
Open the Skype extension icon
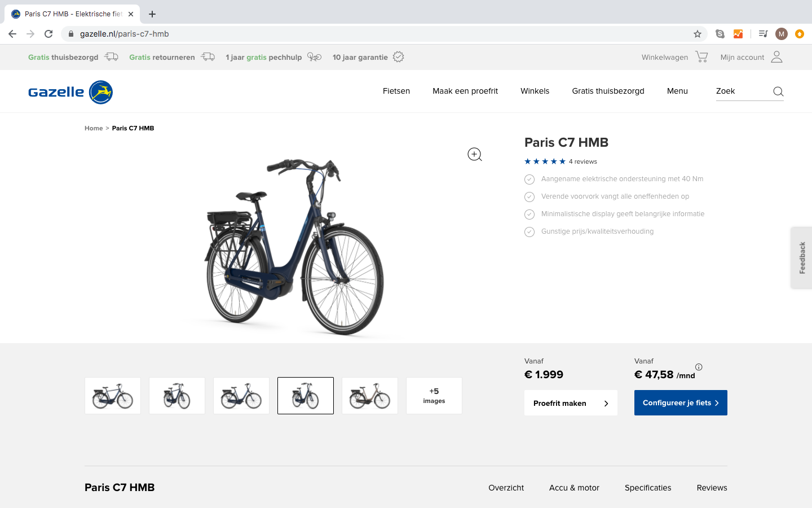pos(720,34)
